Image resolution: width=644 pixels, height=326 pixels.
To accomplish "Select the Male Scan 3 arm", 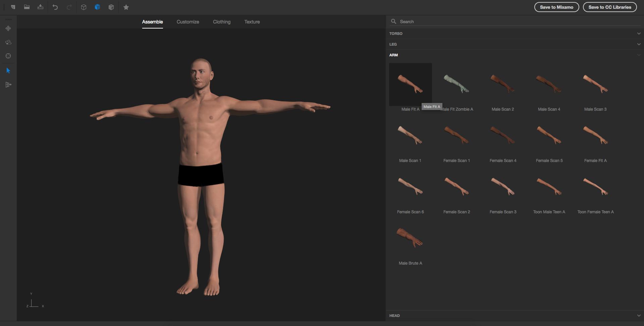I will click(x=595, y=85).
